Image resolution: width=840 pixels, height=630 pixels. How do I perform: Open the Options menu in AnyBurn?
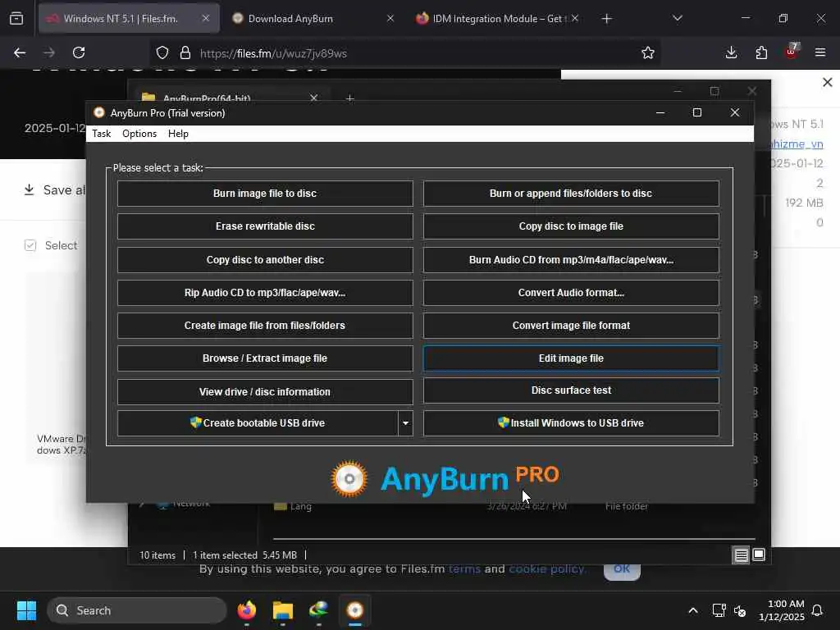[x=139, y=134]
